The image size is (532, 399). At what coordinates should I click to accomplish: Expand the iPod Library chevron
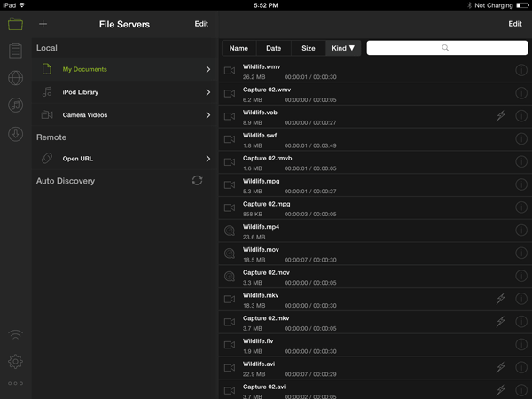tap(208, 92)
